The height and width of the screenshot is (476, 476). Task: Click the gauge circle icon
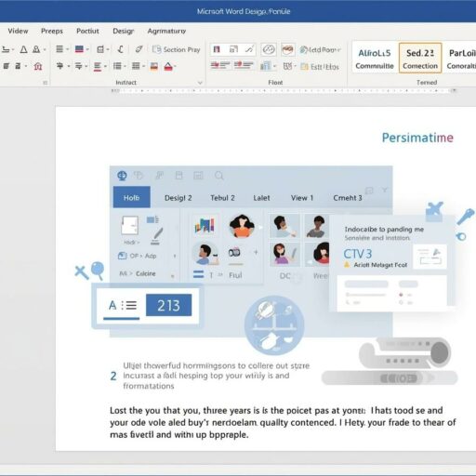pos(269,49)
